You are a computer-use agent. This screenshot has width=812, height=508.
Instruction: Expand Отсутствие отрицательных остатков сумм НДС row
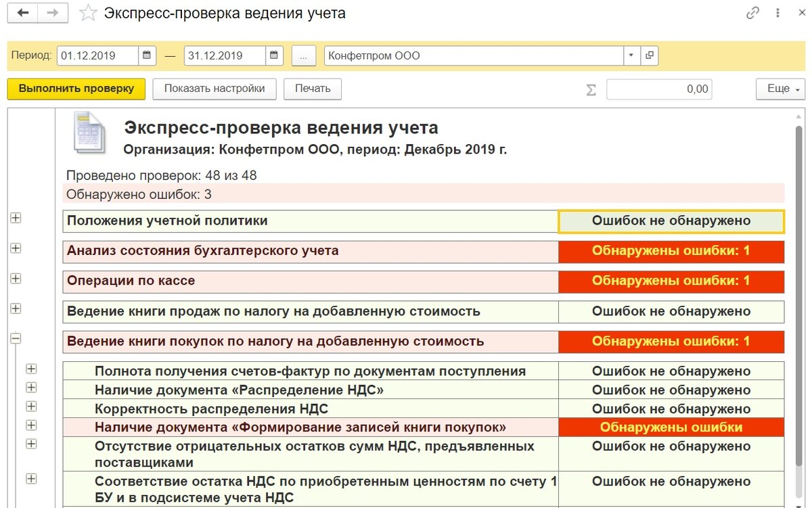point(31,444)
